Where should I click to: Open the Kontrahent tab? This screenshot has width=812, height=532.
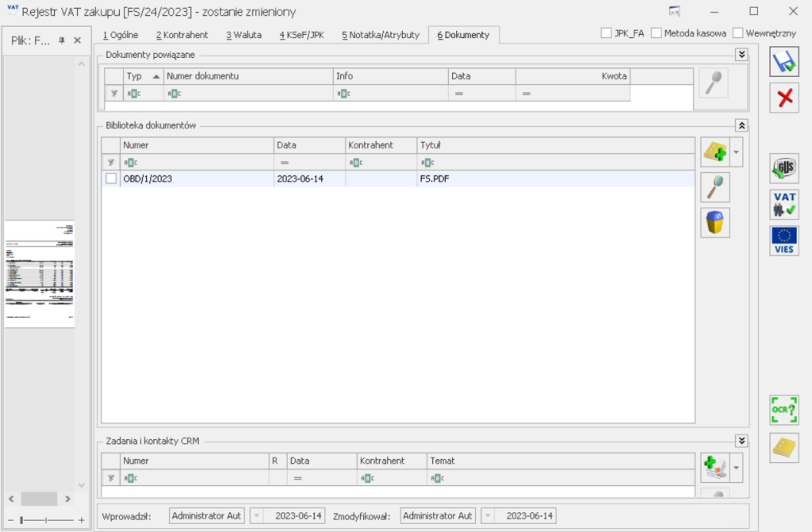[182, 35]
